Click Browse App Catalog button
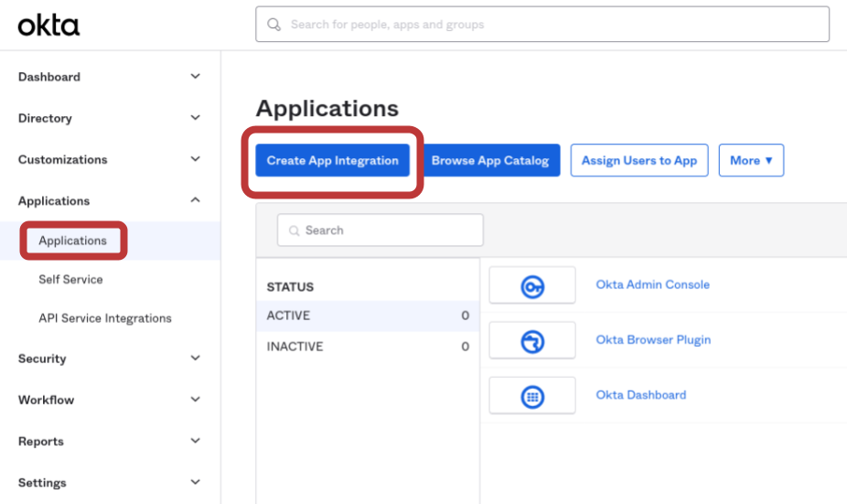The image size is (847, 504). 490,160
